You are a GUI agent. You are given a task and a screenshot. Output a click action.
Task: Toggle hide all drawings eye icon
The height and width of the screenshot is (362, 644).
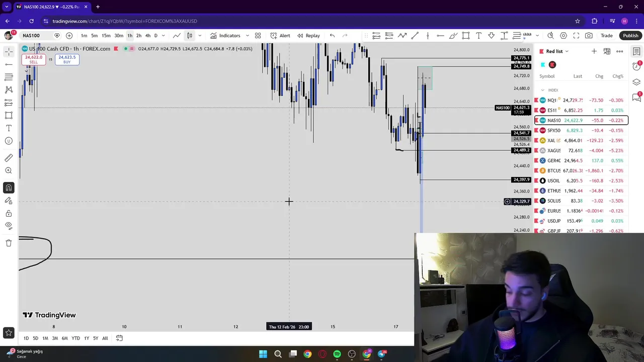click(9, 226)
